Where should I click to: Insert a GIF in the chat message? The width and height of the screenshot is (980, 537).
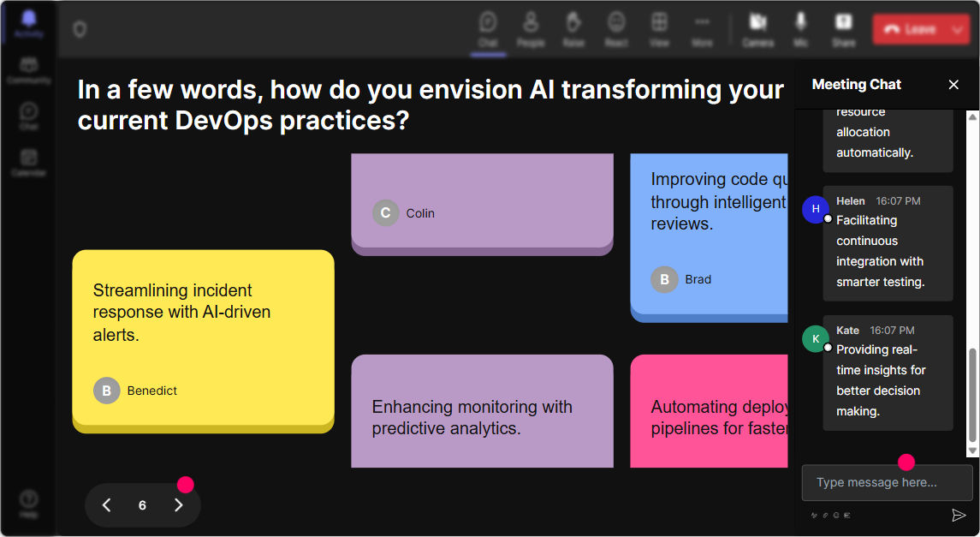pos(847,516)
